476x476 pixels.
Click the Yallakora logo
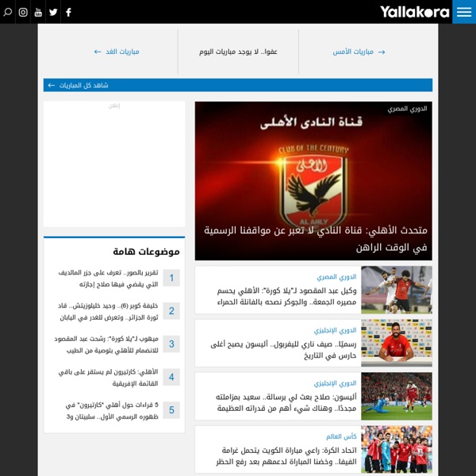(x=414, y=12)
